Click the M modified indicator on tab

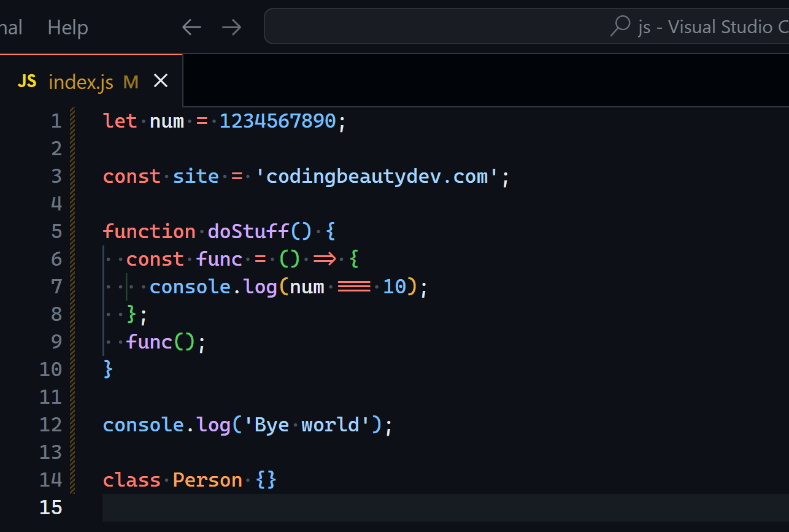131,82
